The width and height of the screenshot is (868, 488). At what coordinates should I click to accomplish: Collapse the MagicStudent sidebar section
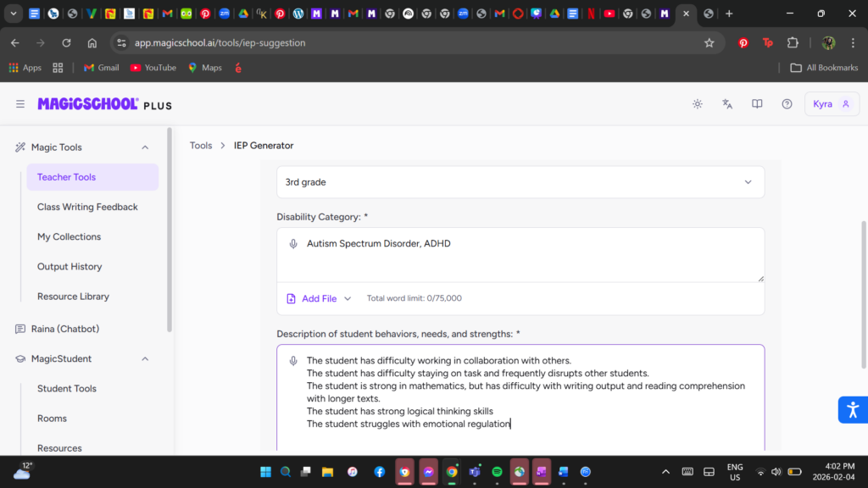click(145, 359)
